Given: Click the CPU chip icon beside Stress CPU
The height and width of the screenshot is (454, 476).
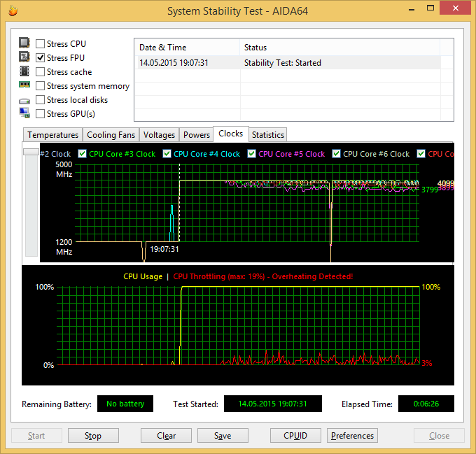Looking at the screenshot, I should [24, 43].
